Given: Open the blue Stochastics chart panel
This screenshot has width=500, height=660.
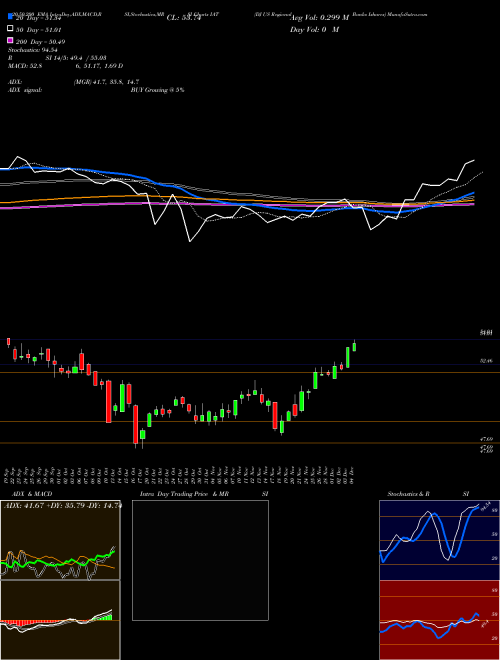Looking at the screenshot, I should [x=439, y=540].
